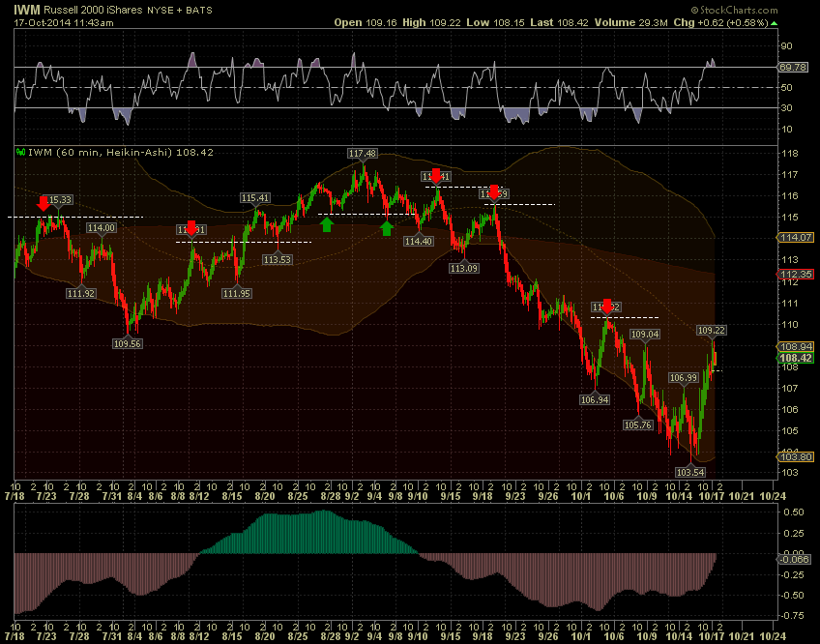Click the 'Open 109.16' header value
Image resolution: width=820 pixels, height=644 pixels.
click(366, 23)
